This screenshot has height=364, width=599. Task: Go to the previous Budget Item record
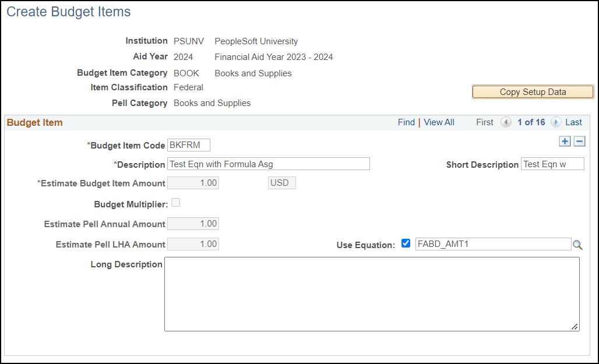click(505, 122)
